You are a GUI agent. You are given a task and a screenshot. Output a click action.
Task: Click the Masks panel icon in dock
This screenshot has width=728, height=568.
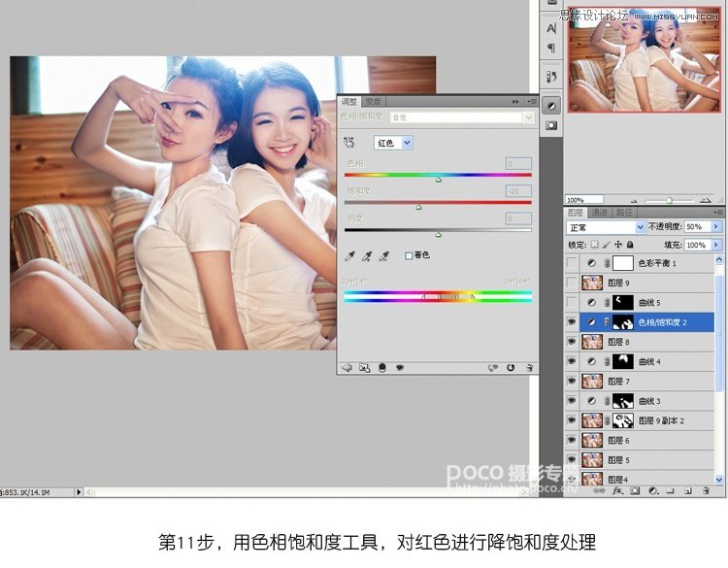[x=551, y=124]
